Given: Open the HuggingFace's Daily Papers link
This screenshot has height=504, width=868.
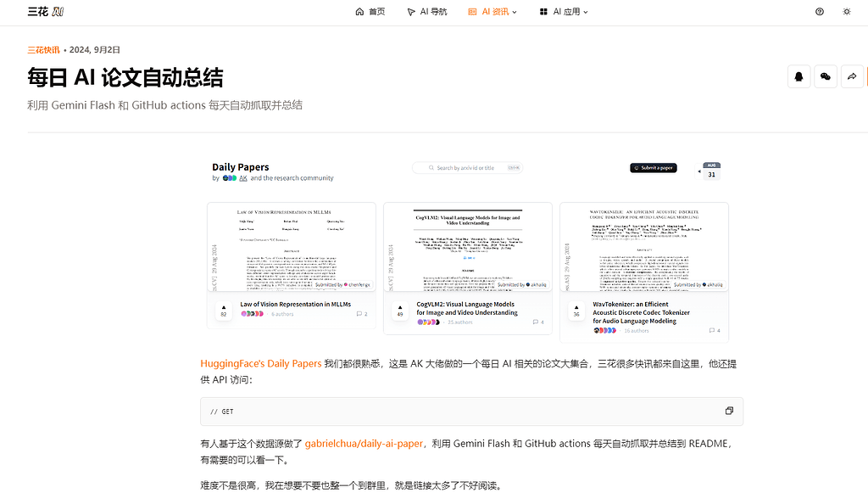Looking at the screenshot, I should pos(261,364).
